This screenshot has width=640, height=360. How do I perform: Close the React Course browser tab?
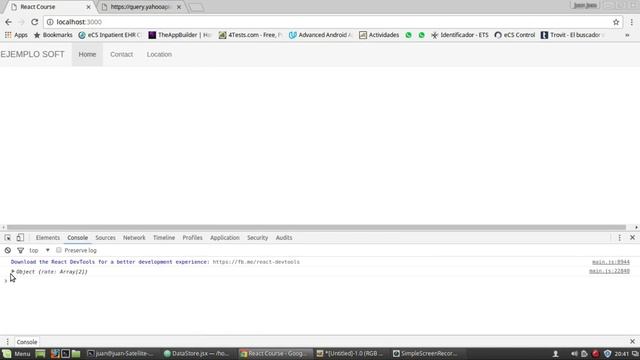pyautogui.click(x=89, y=7)
